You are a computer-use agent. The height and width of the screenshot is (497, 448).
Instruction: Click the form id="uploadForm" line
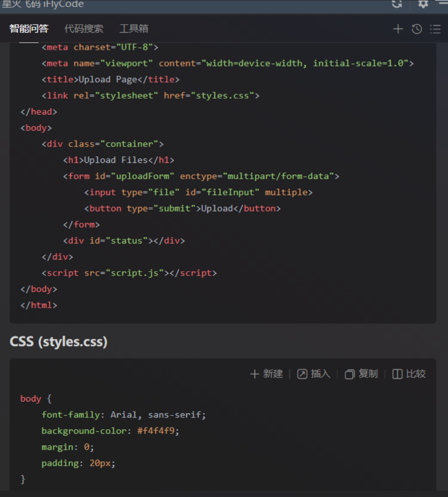coord(201,176)
